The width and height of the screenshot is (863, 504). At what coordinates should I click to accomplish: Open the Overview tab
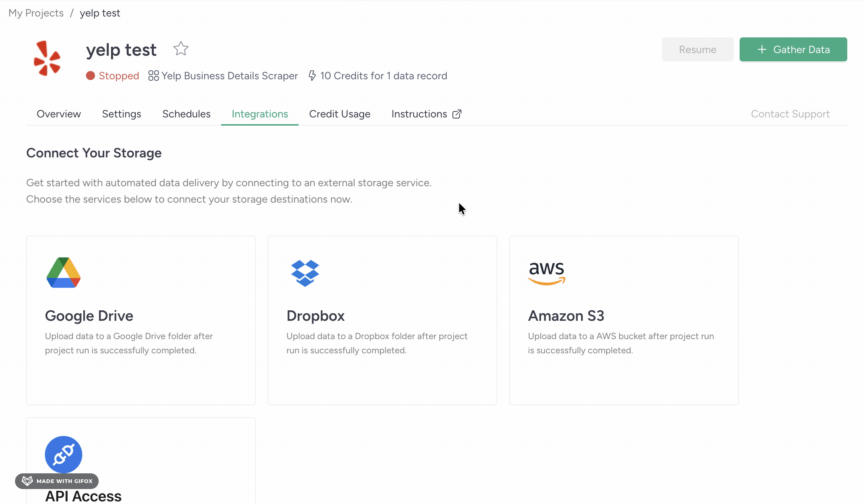(59, 114)
